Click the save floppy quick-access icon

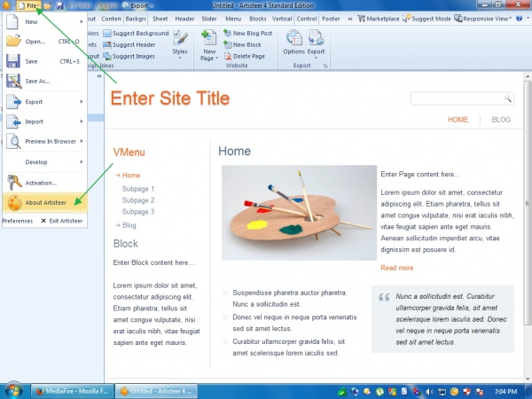click(x=59, y=6)
